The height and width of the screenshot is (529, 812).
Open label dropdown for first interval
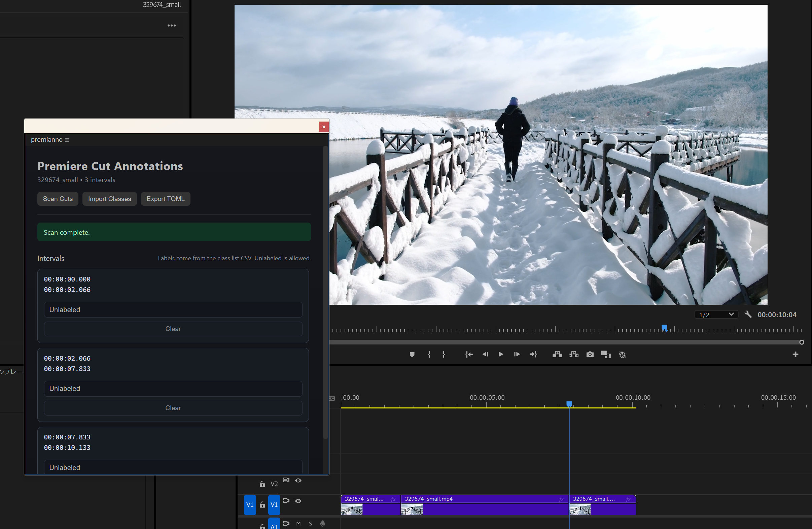(x=173, y=309)
